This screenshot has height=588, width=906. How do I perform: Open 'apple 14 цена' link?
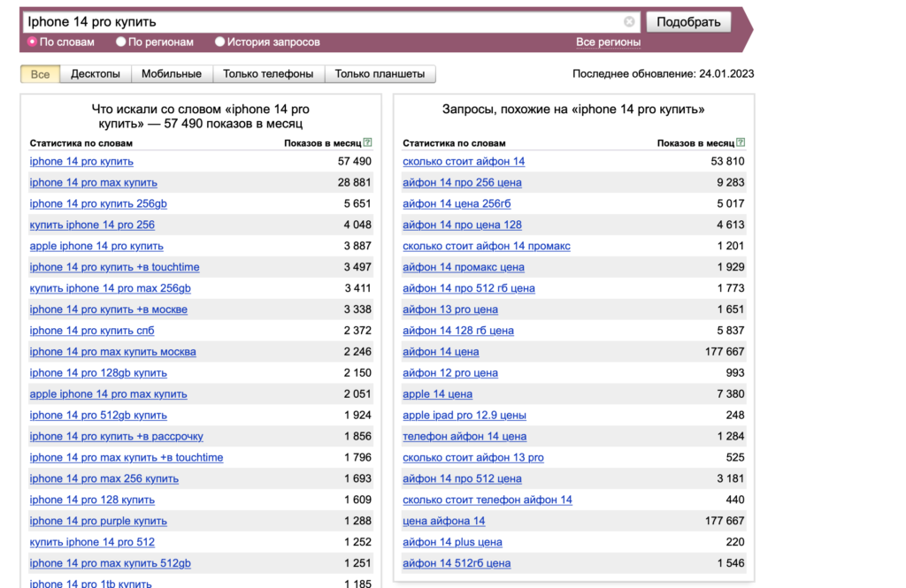point(437,394)
